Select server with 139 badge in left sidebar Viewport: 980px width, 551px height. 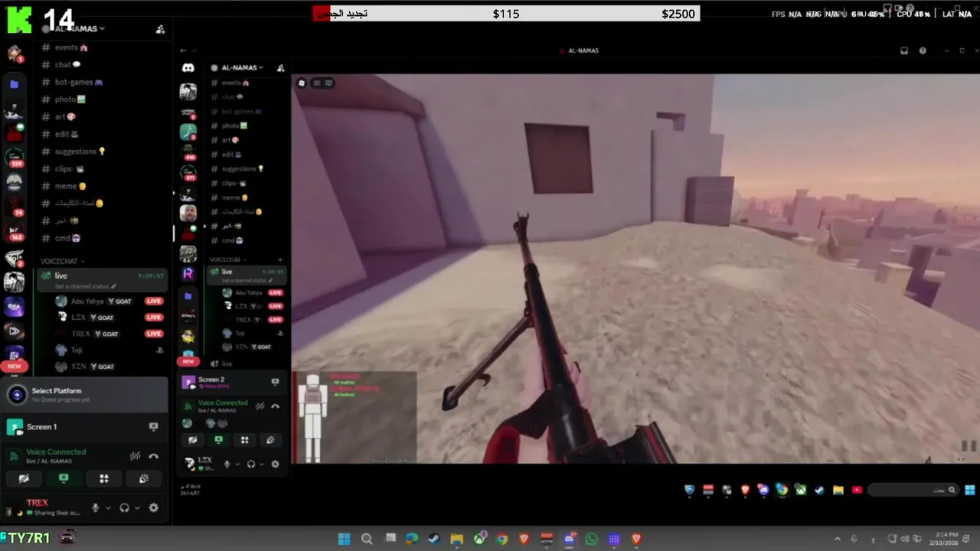point(14,158)
